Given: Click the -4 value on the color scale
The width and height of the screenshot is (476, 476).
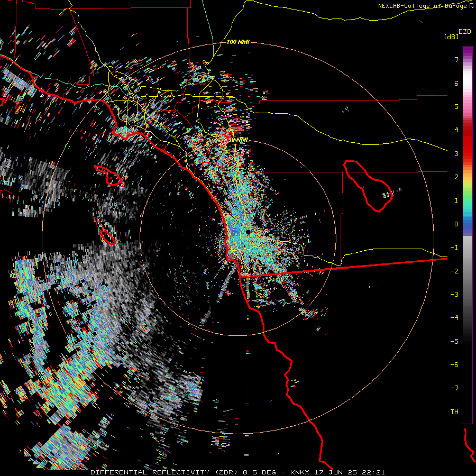Looking at the screenshot, I should (x=454, y=318).
